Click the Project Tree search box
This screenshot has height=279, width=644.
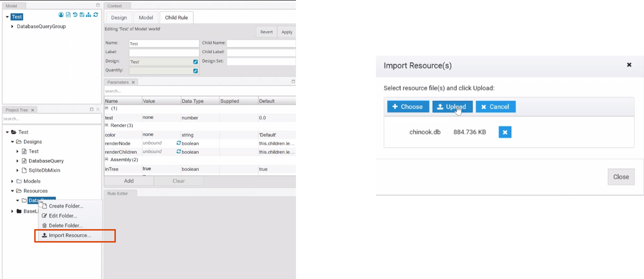pyautogui.click(x=52, y=119)
